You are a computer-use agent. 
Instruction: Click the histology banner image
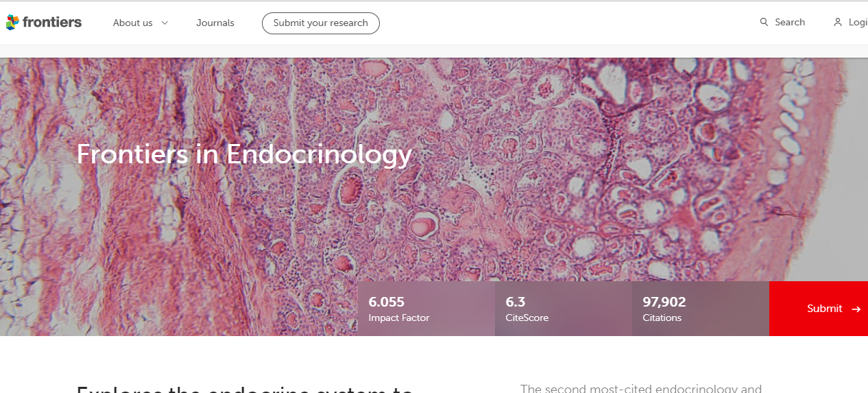click(548, 171)
